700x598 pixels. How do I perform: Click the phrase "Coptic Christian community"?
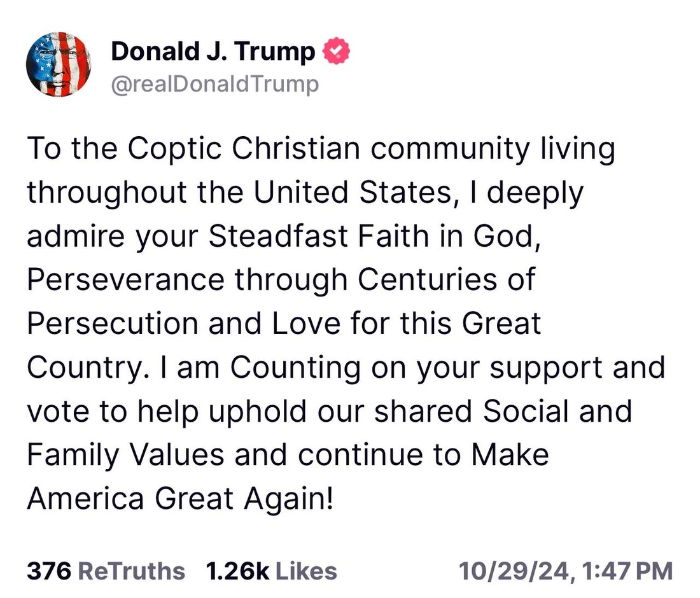point(328,150)
